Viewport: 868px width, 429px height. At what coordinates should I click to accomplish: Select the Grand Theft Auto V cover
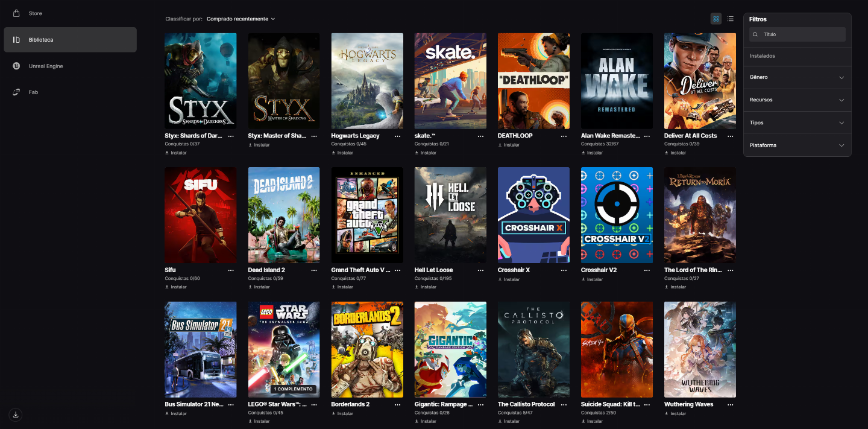(367, 215)
